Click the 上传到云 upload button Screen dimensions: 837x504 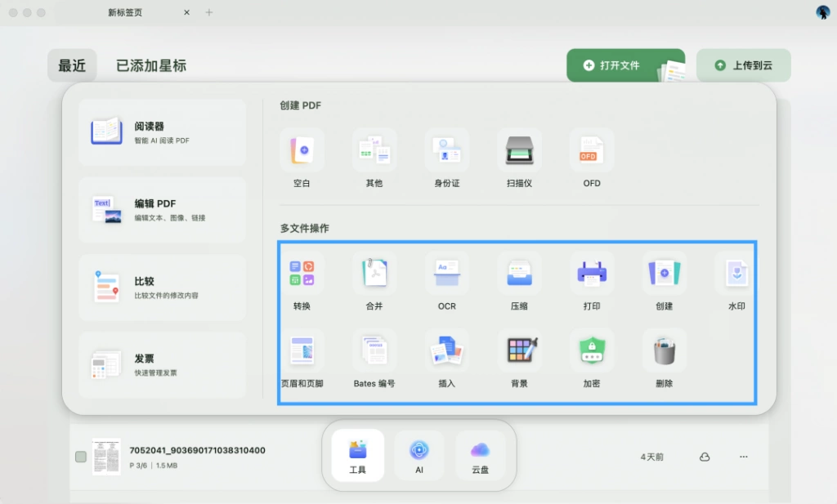744,65
